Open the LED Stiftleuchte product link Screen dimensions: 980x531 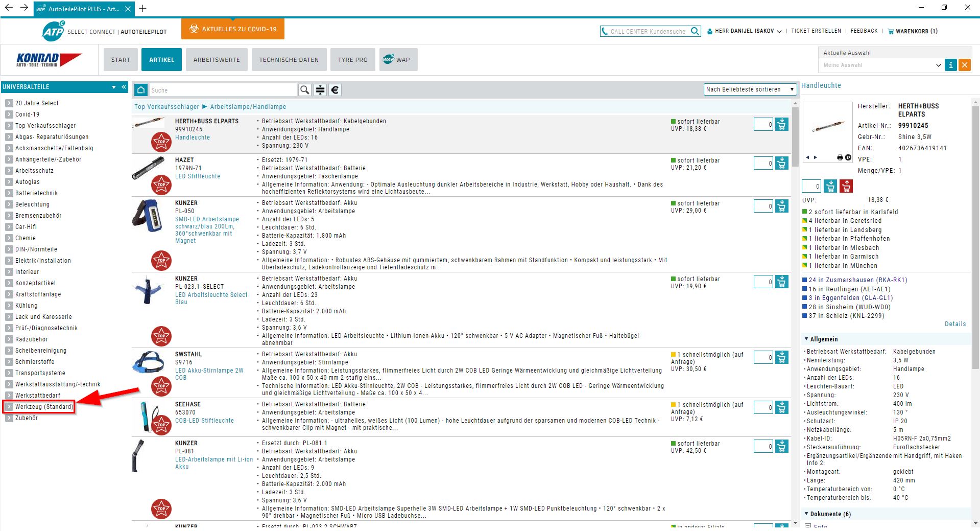click(x=198, y=176)
